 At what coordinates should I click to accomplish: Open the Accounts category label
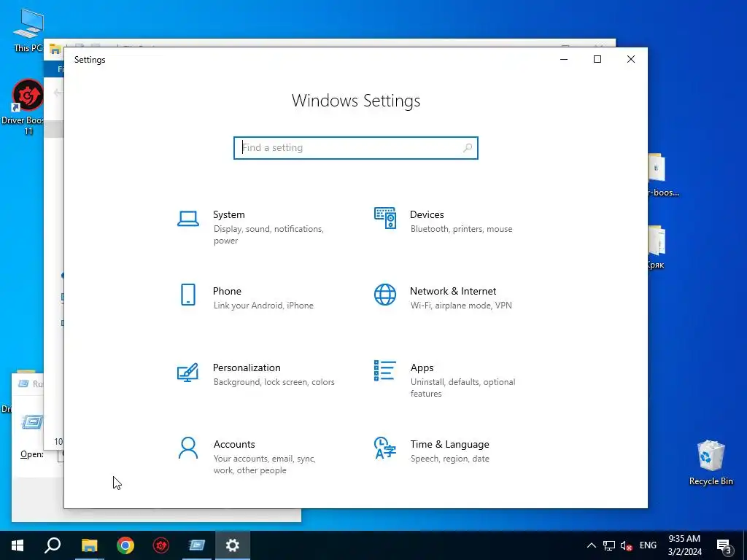[234, 445]
